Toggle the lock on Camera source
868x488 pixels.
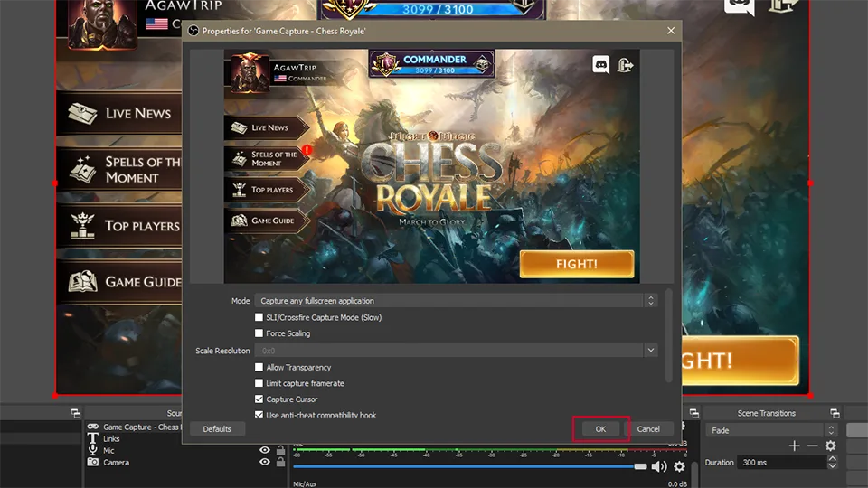280,462
